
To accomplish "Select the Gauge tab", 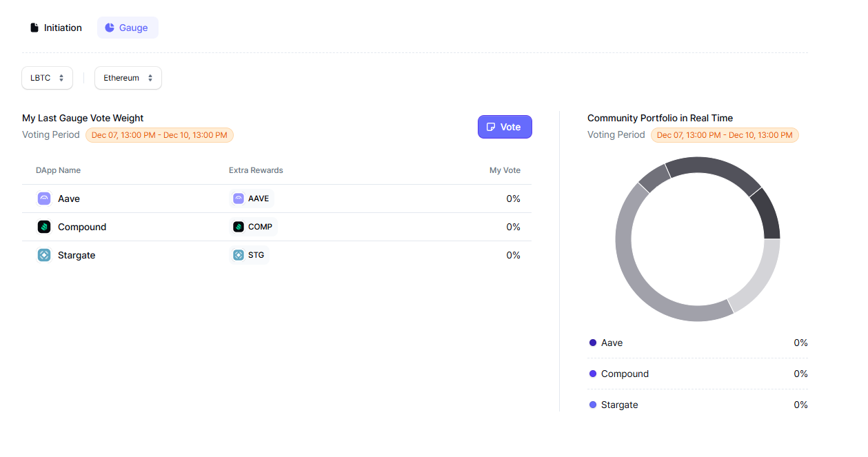I will [x=128, y=28].
